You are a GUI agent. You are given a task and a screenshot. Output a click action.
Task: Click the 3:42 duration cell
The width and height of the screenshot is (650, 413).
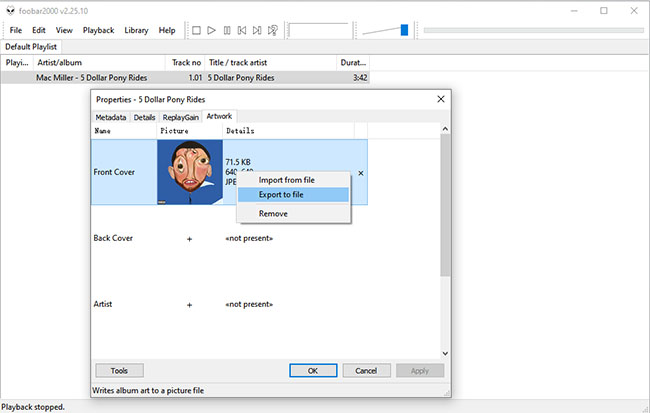pyautogui.click(x=360, y=78)
